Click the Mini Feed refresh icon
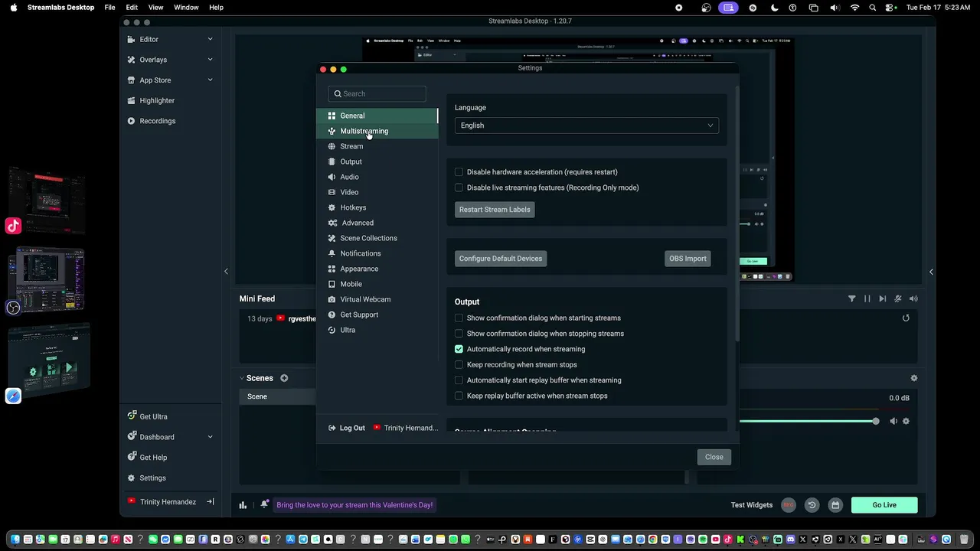Image resolution: width=980 pixels, height=551 pixels. [x=906, y=318]
